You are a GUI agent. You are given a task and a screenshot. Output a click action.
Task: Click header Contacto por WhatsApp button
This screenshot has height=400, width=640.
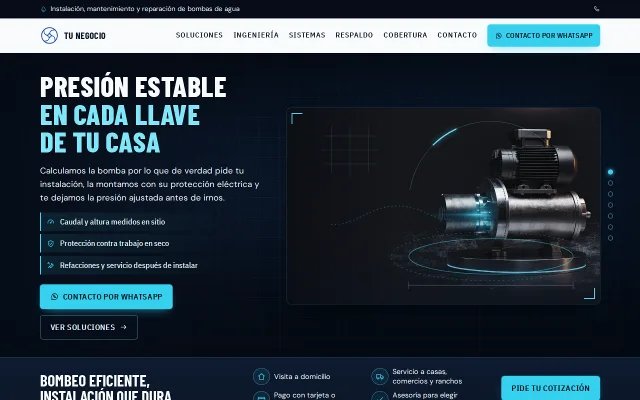pyautogui.click(x=544, y=36)
